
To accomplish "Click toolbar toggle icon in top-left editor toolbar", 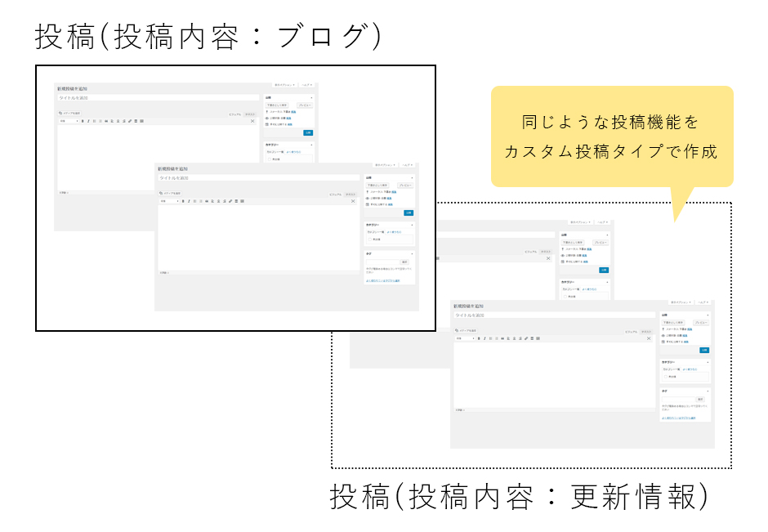I will pyautogui.click(x=141, y=121).
